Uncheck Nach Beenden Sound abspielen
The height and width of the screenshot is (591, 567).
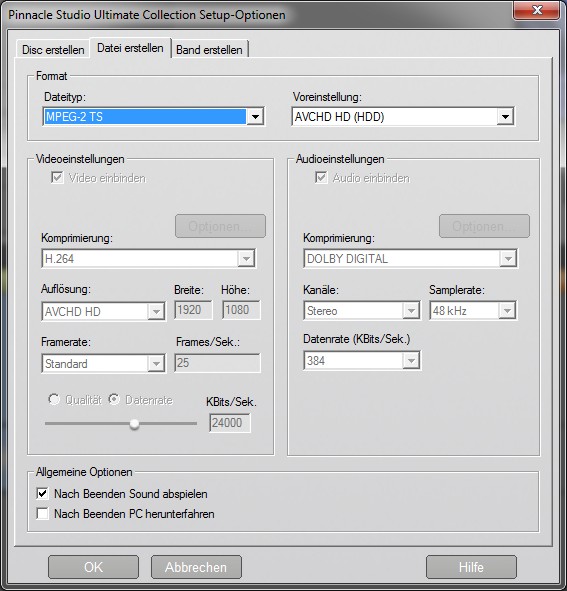[42, 493]
